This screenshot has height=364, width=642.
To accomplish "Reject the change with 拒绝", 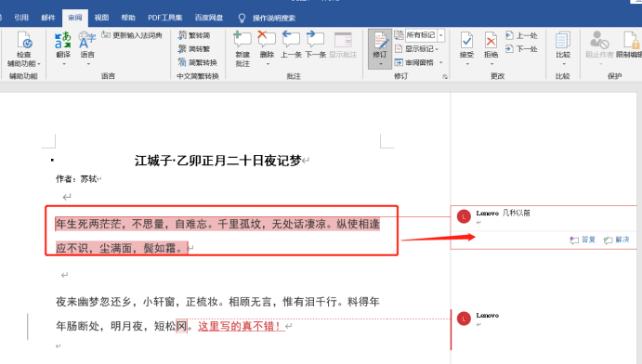I will (x=491, y=45).
